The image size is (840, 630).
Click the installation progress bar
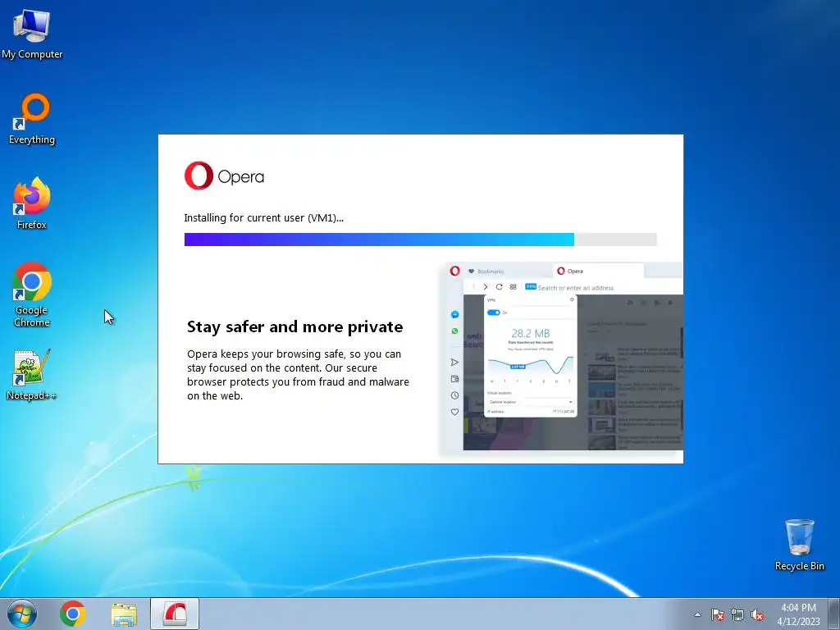(421, 240)
